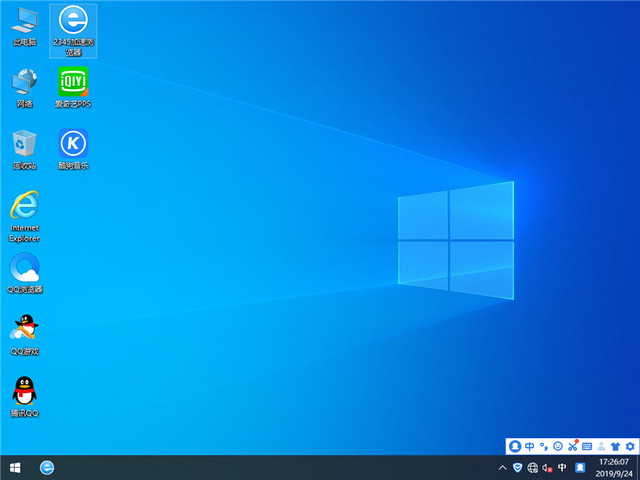This screenshot has height=480, width=640.
Task: Select the 爱奇艺PPS desktop shortcut
Action: pos(73,87)
